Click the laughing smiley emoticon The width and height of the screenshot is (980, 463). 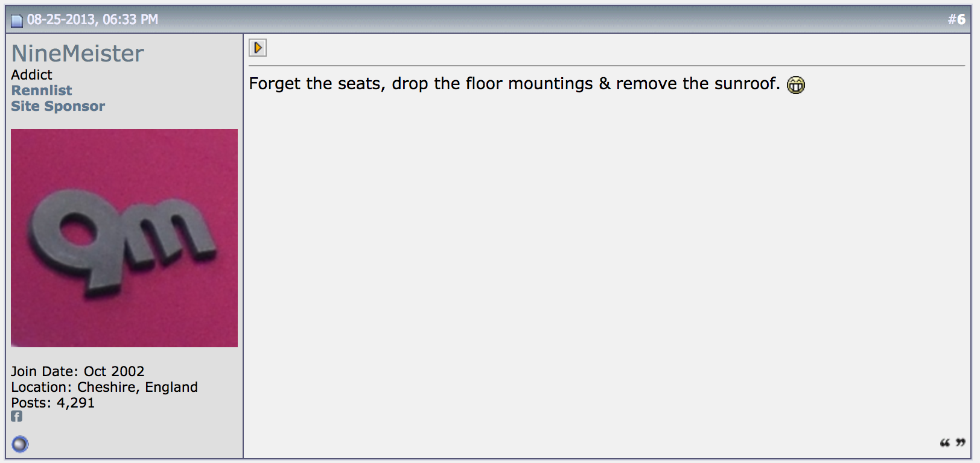[x=796, y=85]
